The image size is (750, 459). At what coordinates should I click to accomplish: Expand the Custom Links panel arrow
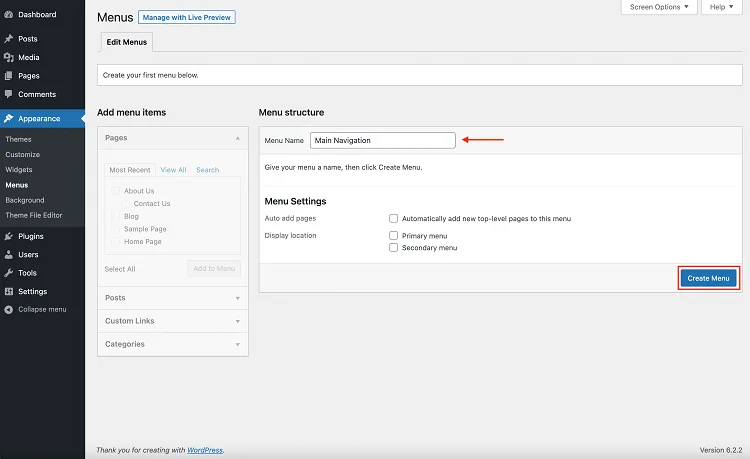pyautogui.click(x=238, y=321)
